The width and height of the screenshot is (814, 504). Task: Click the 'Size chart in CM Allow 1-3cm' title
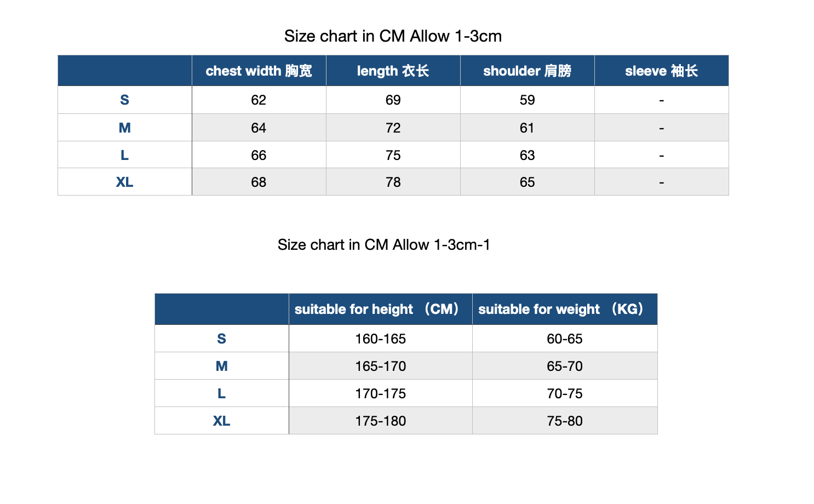coord(393,36)
